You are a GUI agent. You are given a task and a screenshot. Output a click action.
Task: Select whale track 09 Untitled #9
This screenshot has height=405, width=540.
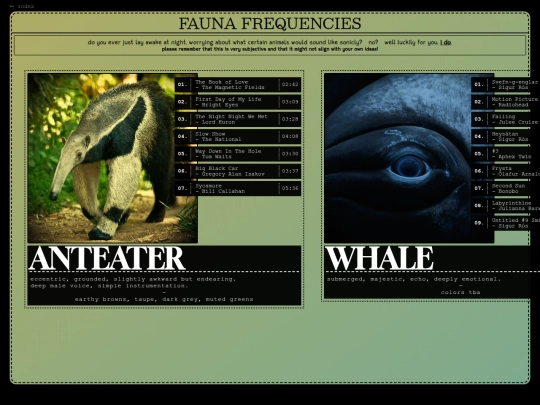tap(506, 223)
